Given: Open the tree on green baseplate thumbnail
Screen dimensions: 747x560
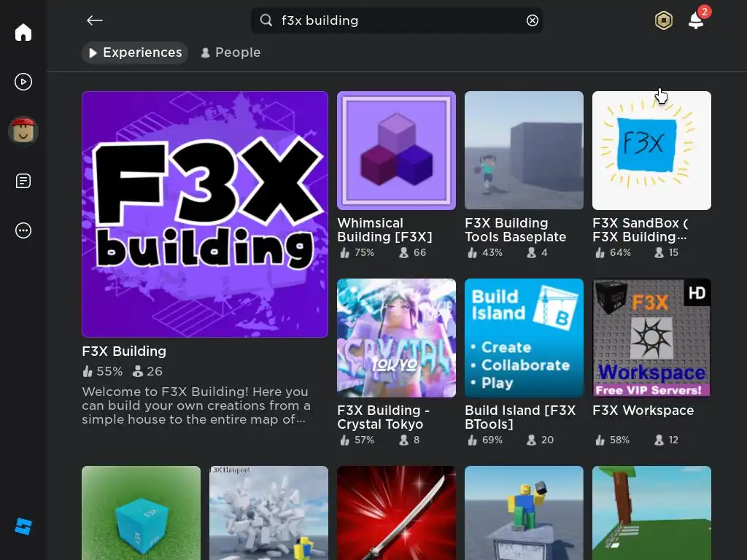Looking at the screenshot, I should pos(651,513).
